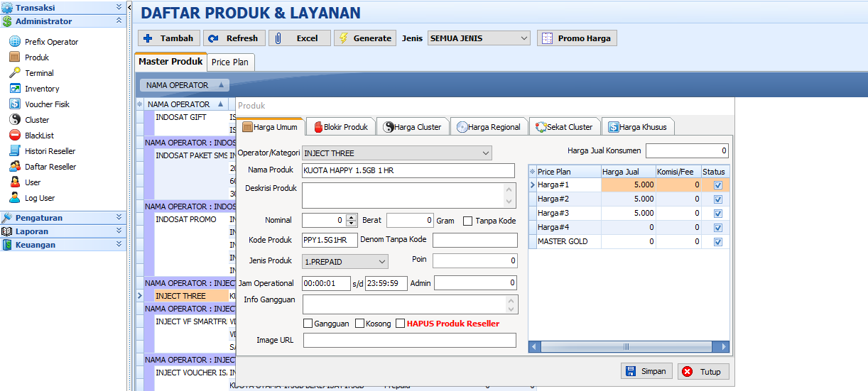Toggle the HAPUS Produk Reseller checkbox
Screen dimensions: 868x391
pos(401,324)
